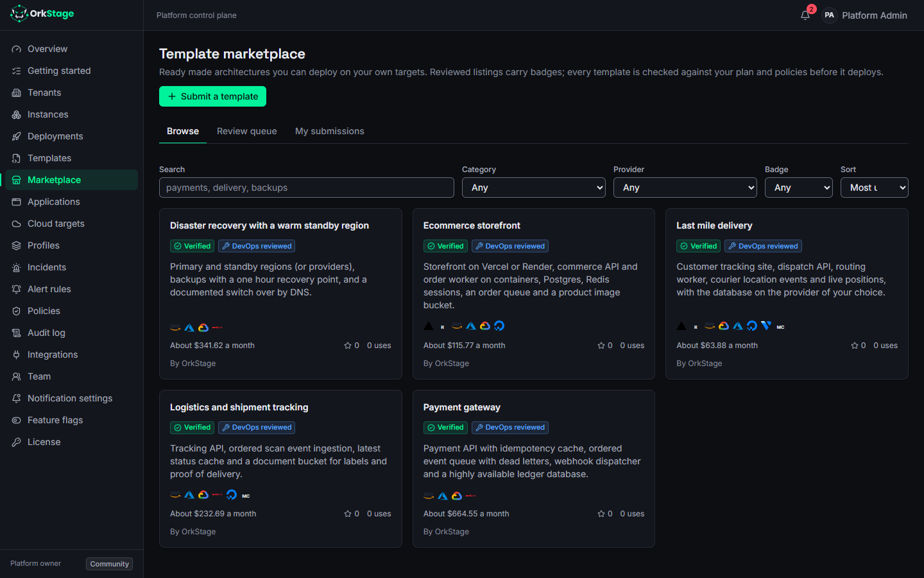The width and height of the screenshot is (924, 578).
Task: Click the Tenants building icon
Action: 17,92
